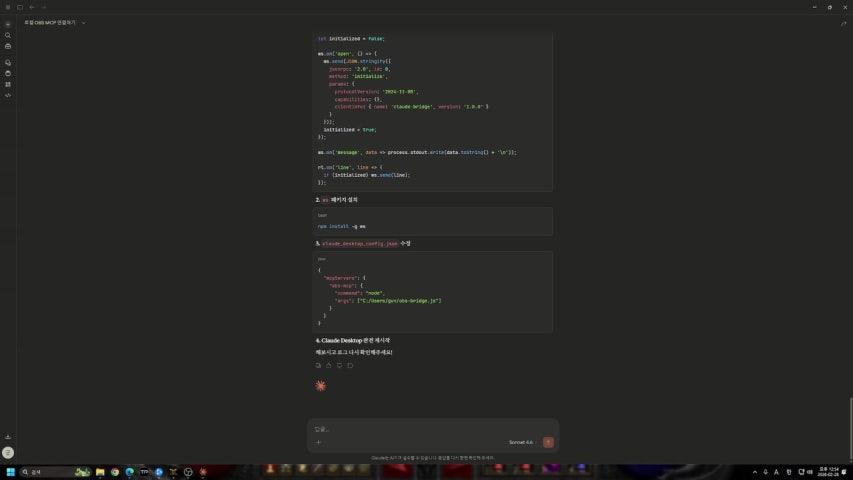Viewport: 853px width, 480px height.
Task: Open the search icon in the sidebar
Action: click(x=8, y=35)
